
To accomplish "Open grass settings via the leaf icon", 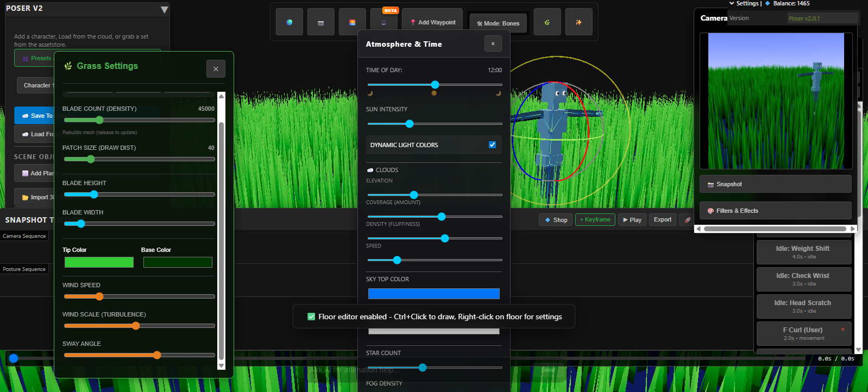I will tap(547, 22).
